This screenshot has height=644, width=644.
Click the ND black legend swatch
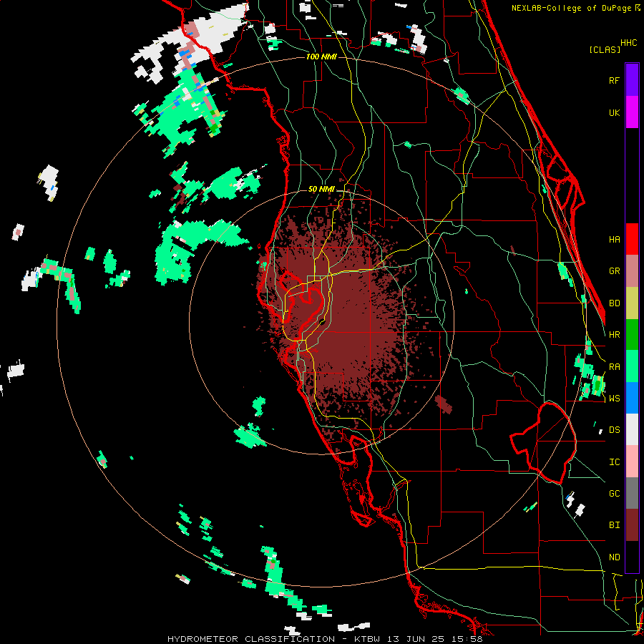point(632,557)
